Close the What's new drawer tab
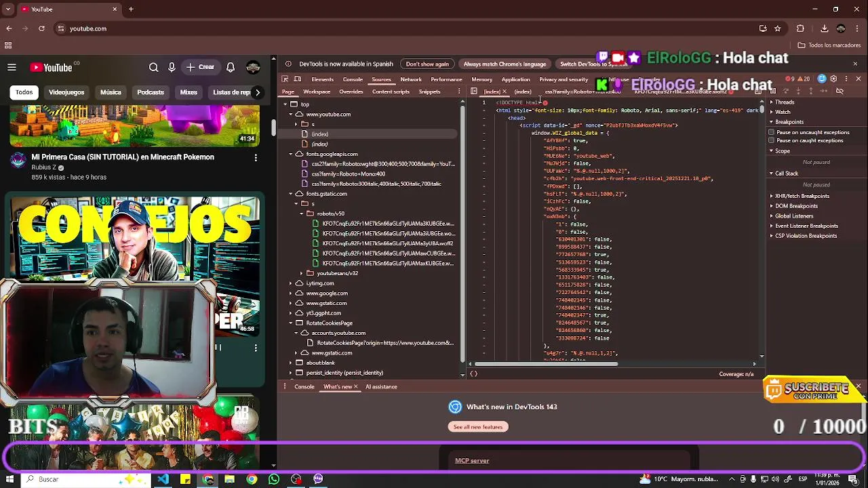 355,386
